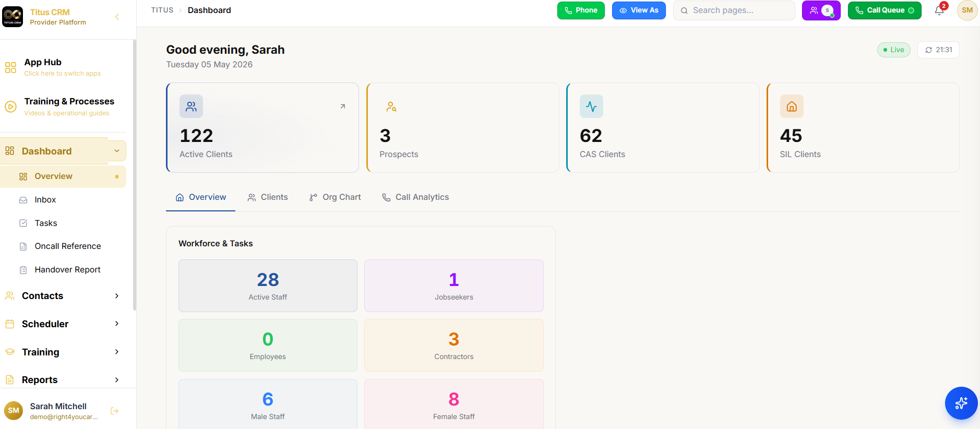
Task: Click the logout icon beside Sarah Mitchell
Action: tap(115, 411)
